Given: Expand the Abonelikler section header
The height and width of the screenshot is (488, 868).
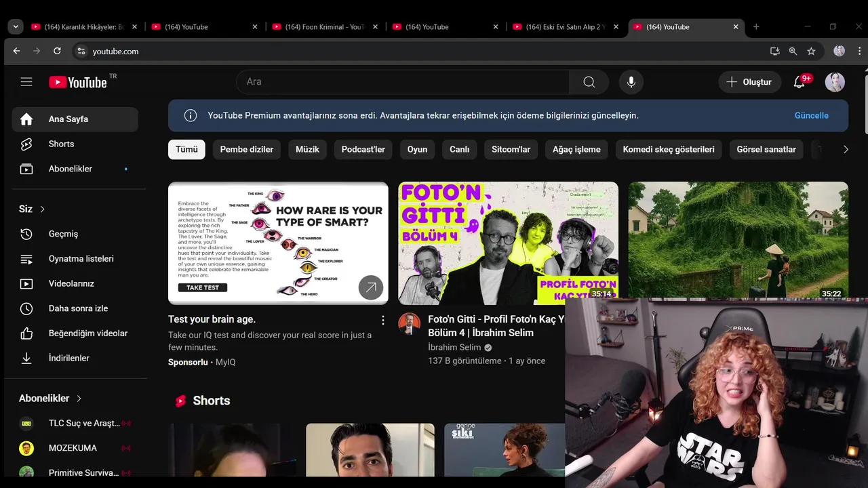Looking at the screenshot, I should pos(50,399).
